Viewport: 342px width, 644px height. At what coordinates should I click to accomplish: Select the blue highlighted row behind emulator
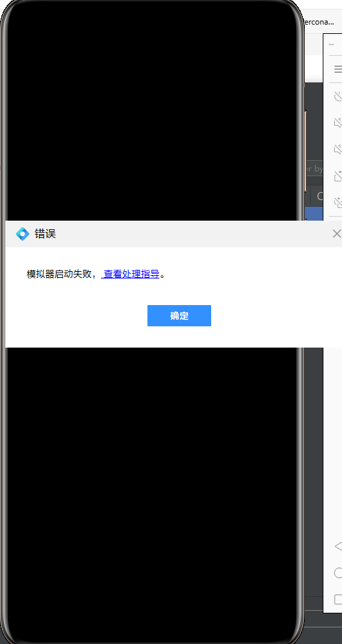pos(315,213)
